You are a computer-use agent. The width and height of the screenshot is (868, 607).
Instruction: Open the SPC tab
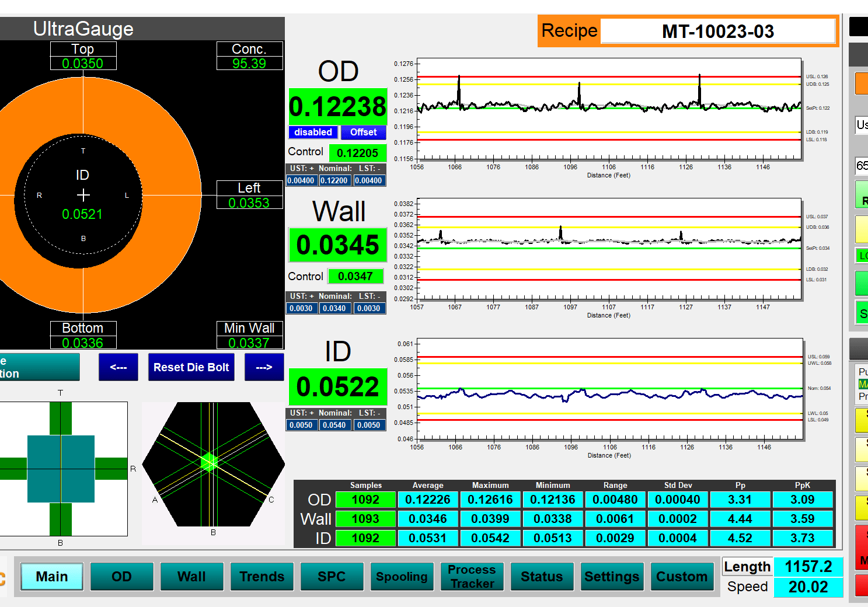click(332, 577)
